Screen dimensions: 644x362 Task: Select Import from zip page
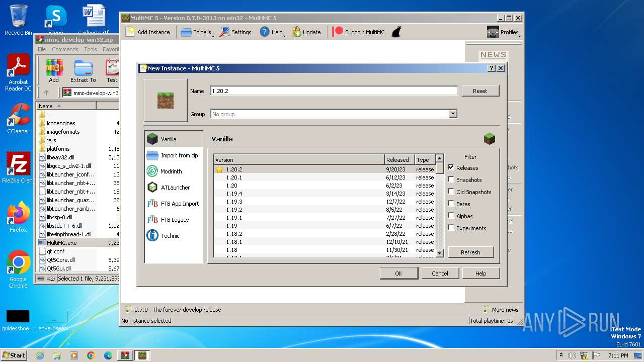[174, 155]
